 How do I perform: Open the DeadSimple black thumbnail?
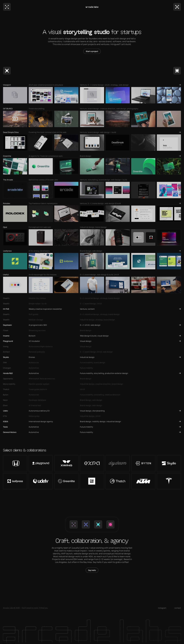(117, 143)
